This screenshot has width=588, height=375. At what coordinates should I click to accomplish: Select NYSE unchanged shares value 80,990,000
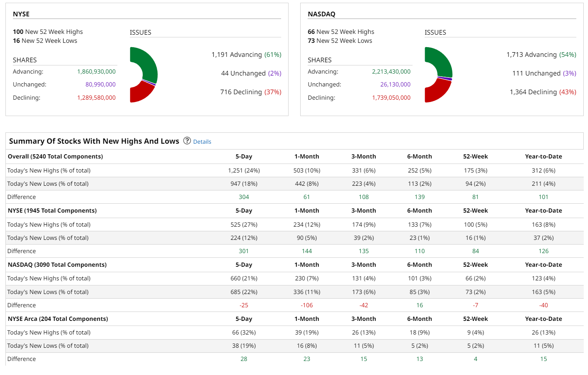[101, 85]
